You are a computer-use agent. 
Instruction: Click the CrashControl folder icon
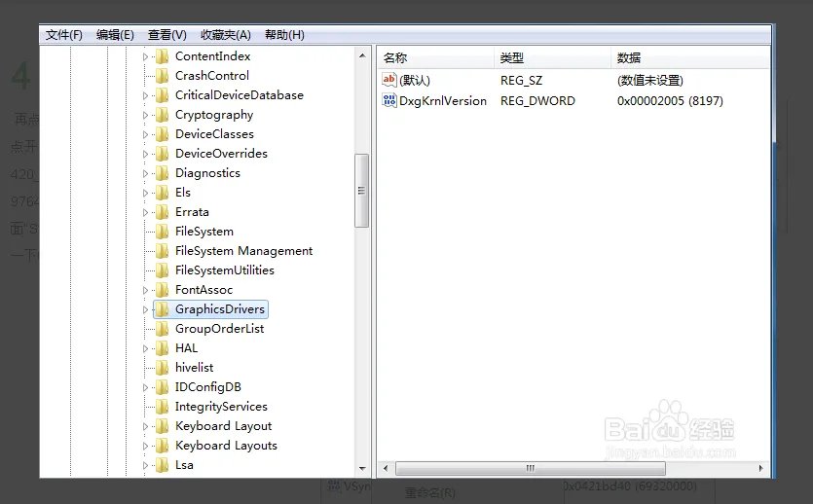pyautogui.click(x=162, y=76)
